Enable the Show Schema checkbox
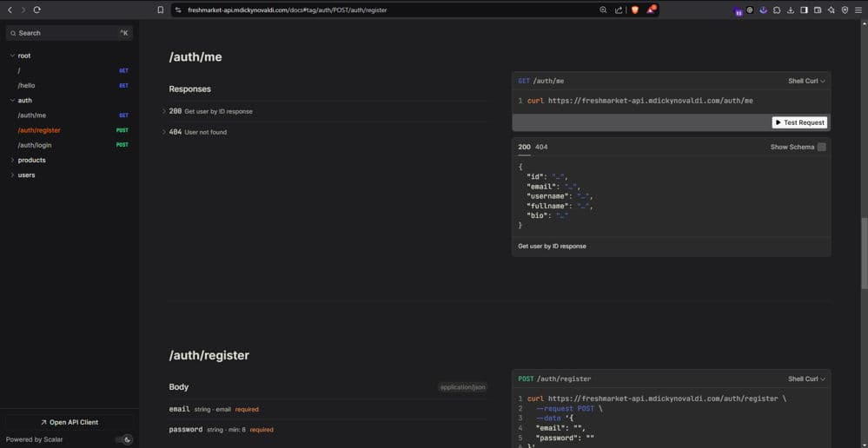This screenshot has width=868, height=448. [x=821, y=147]
